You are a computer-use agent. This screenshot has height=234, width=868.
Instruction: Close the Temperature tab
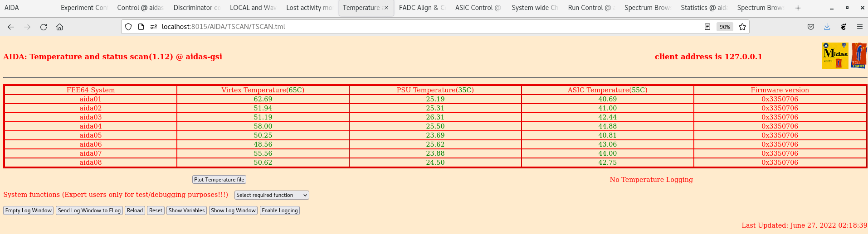[x=386, y=8]
